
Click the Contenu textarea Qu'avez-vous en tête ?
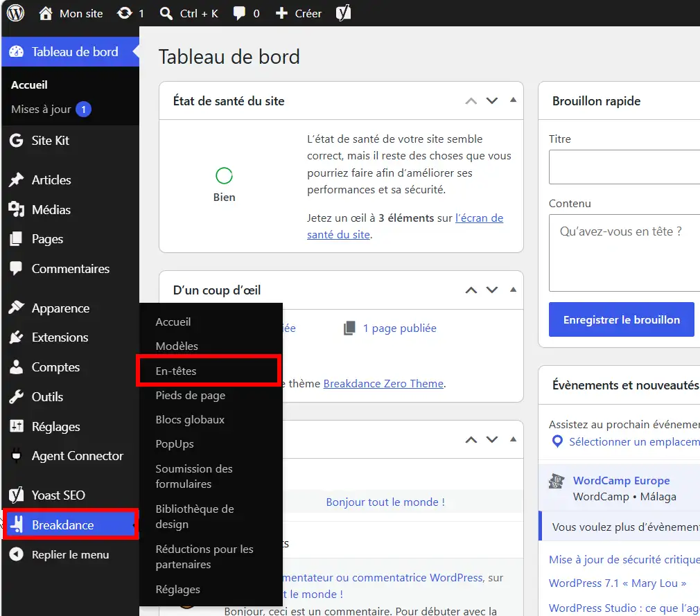pos(624,253)
